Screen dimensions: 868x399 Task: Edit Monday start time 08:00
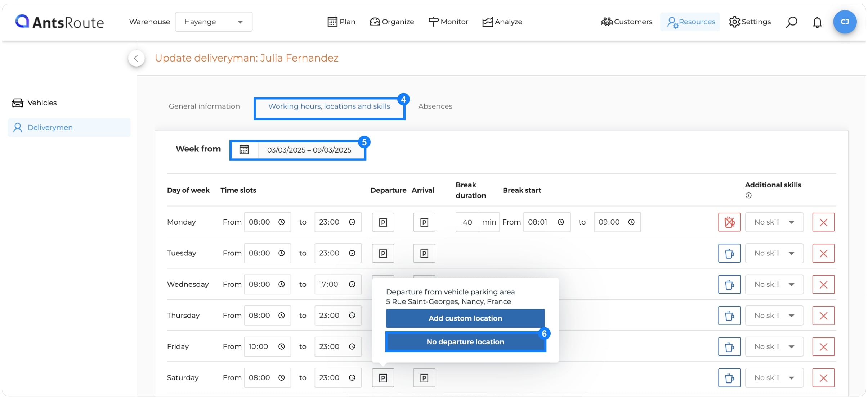(267, 222)
